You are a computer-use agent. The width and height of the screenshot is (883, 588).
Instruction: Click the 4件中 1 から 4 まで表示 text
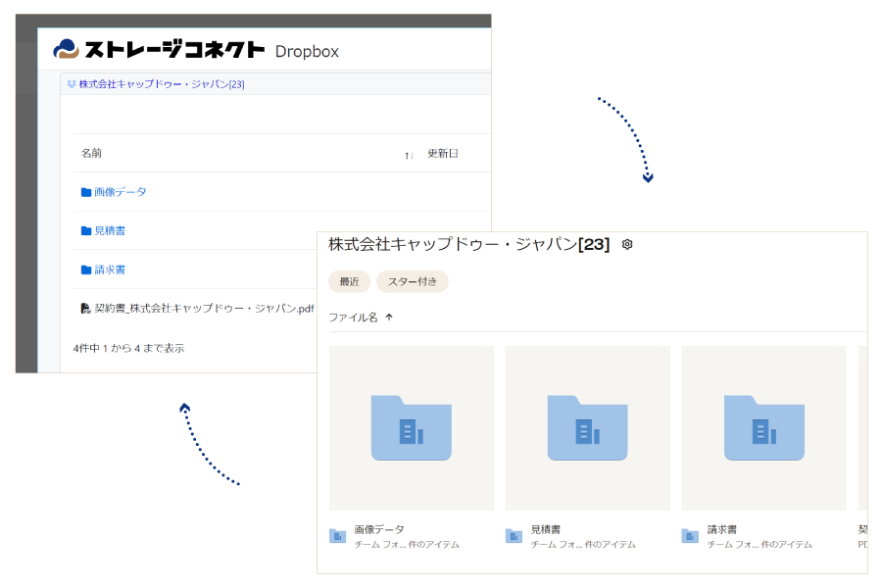pyautogui.click(x=128, y=348)
